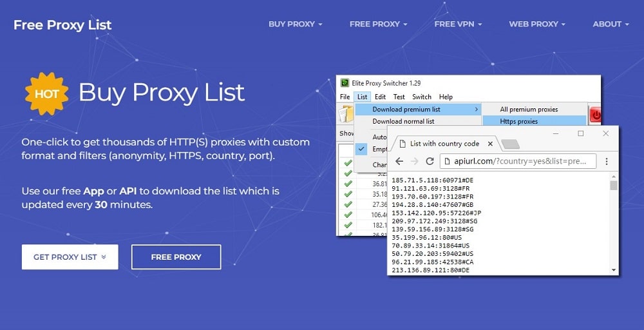644x330 pixels.
Task: Expand the FREE VPN dropdown
Action: click(x=458, y=24)
